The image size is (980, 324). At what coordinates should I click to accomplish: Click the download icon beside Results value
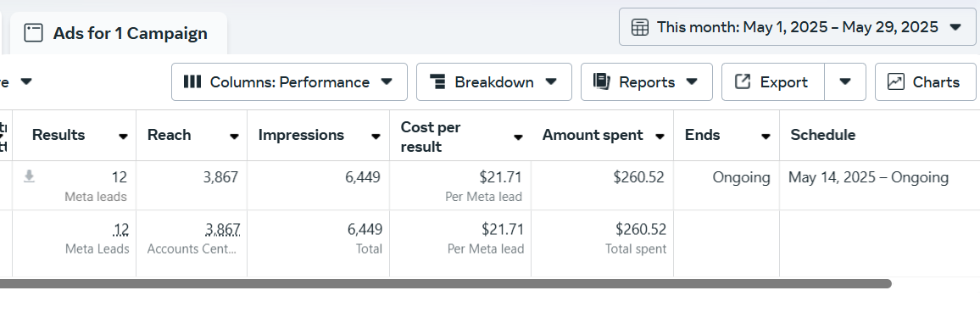[29, 177]
